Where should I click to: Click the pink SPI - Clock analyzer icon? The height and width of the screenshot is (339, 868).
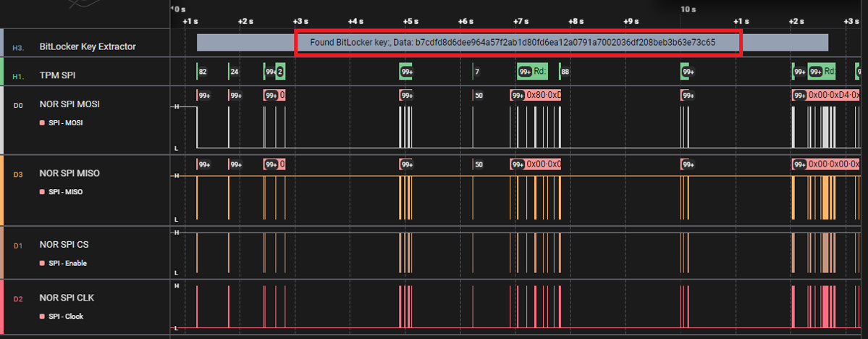43,317
